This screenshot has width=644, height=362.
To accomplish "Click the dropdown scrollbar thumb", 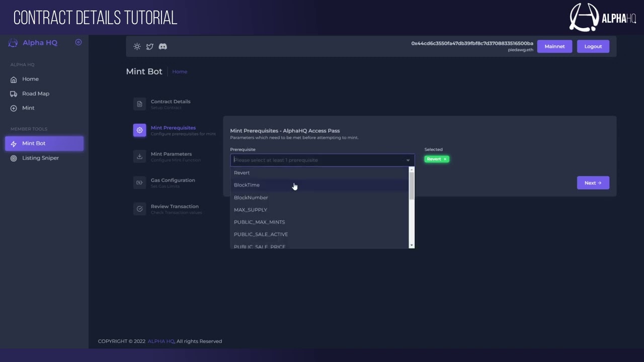I will (412, 186).
